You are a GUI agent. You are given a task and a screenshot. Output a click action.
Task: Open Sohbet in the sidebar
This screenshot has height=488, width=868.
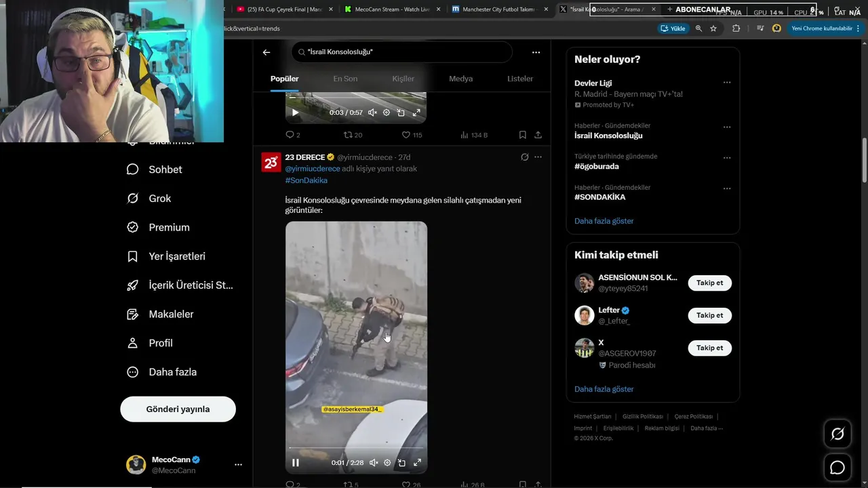[x=155, y=169]
